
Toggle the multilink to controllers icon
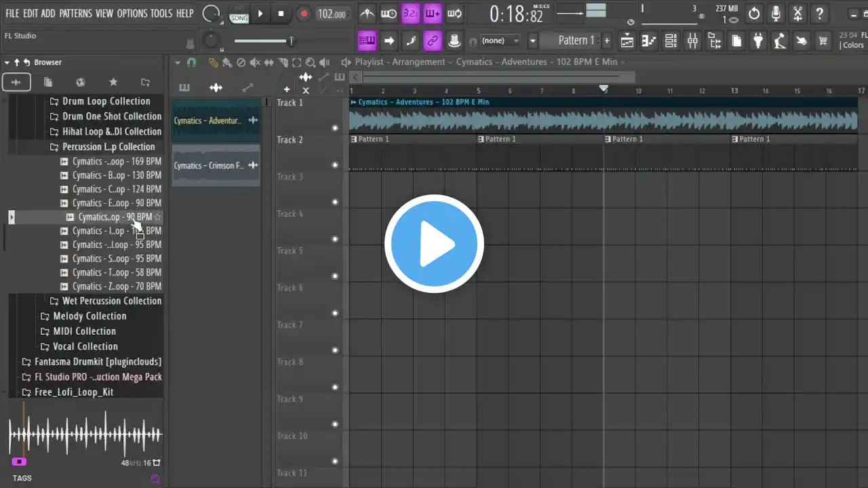tap(433, 41)
